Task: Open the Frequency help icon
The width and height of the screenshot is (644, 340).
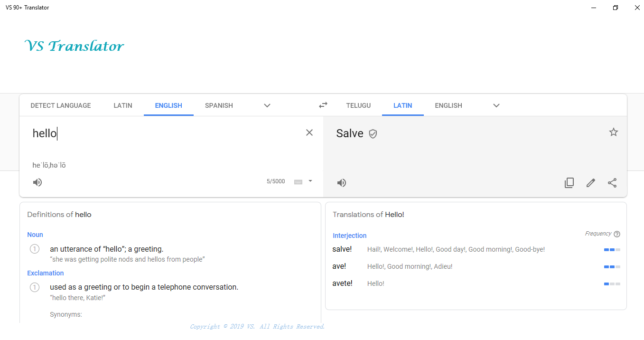Action: pos(617,234)
